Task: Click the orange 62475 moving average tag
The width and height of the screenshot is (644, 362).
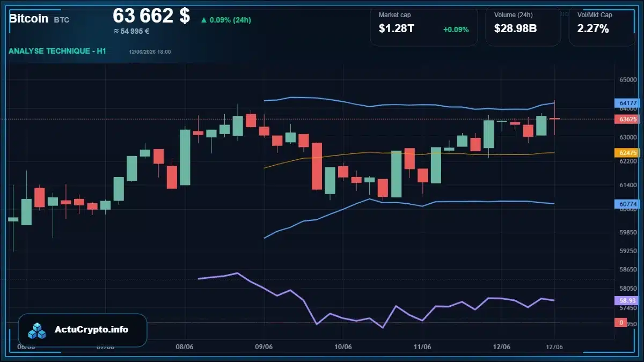Action: [x=626, y=153]
